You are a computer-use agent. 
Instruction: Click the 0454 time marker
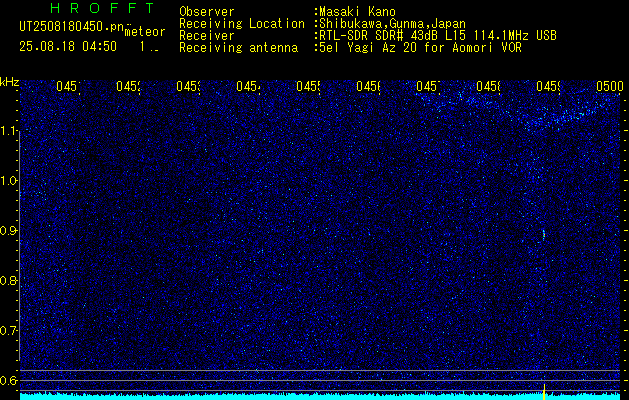coord(248,86)
